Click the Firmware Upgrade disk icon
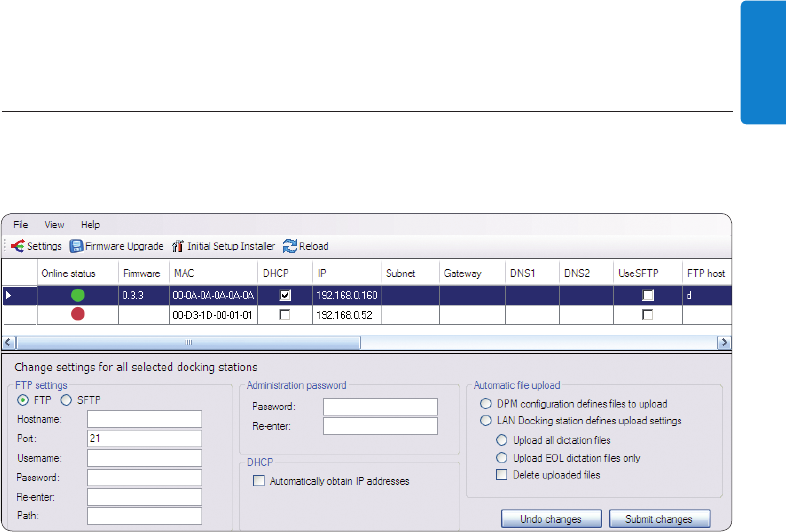Viewport: 786px width, 532px height. click(x=76, y=246)
